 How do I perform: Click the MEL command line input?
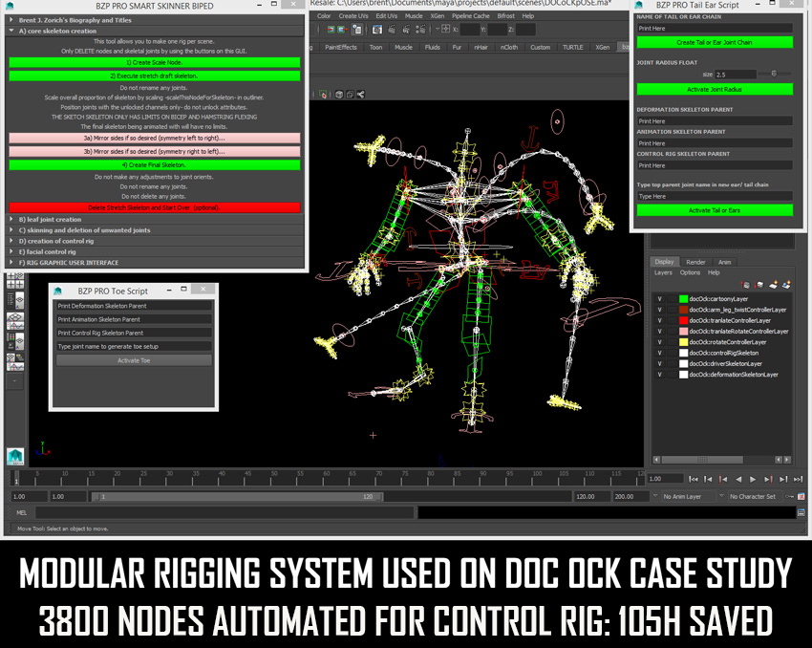(x=224, y=513)
